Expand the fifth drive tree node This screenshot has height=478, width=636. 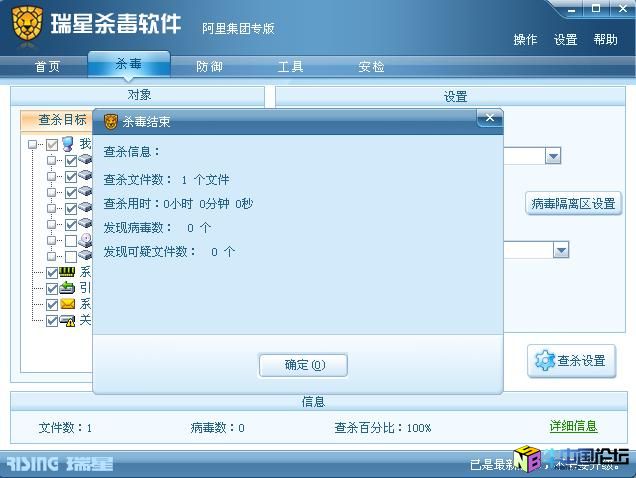[x=52, y=224]
